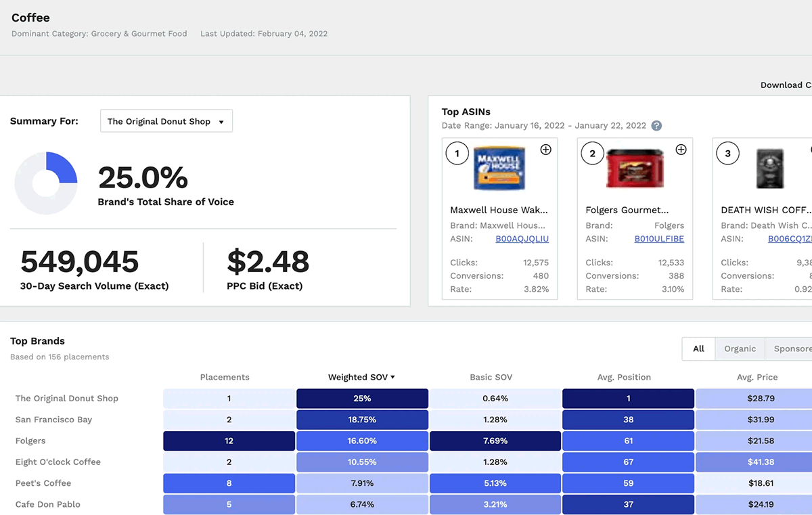The width and height of the screenshot is (812, 515).
Task: Click the DEATH WISH COFF... product title
Action: (x=766, y=210)
